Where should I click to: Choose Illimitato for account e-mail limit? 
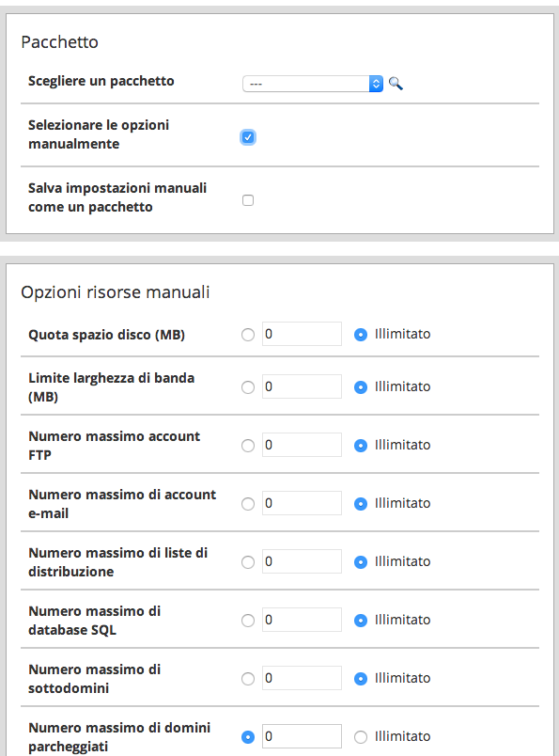pos(361,504)
